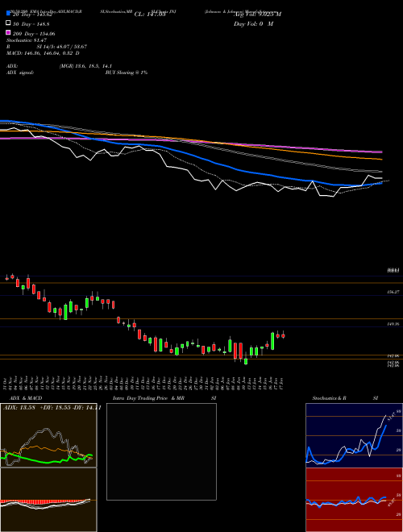Click the right end of the orange moving average line
This screenshot has width=403, height=532.
click(381, 159)
